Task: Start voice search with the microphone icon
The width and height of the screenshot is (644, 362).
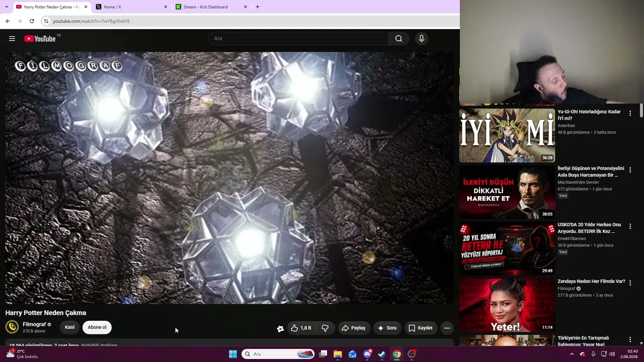Action: [x=422, y=39]
